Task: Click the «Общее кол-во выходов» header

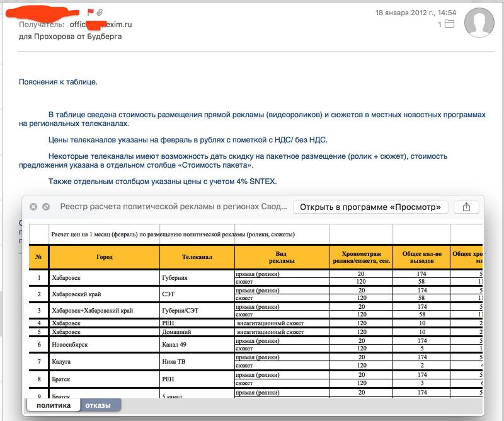Action: coord(421,257)
